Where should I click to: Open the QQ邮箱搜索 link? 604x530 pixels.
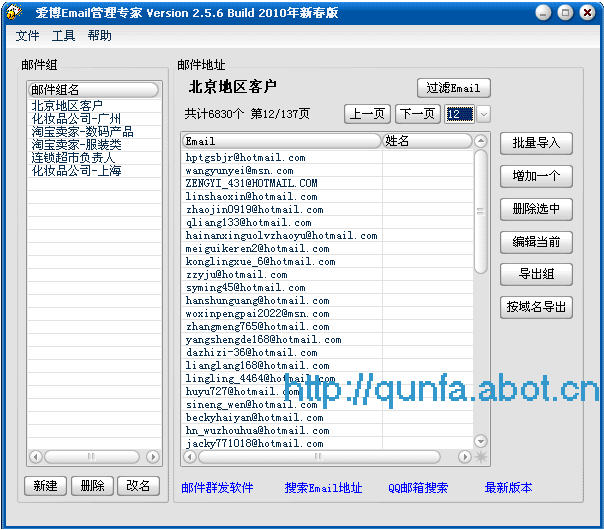click(418, 488)
